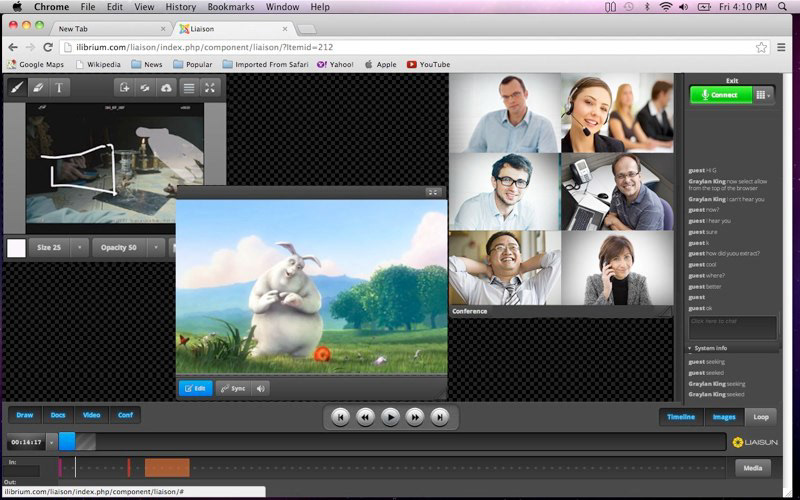
Task: Select the Eraser tool
Action: tap(38, 88)
